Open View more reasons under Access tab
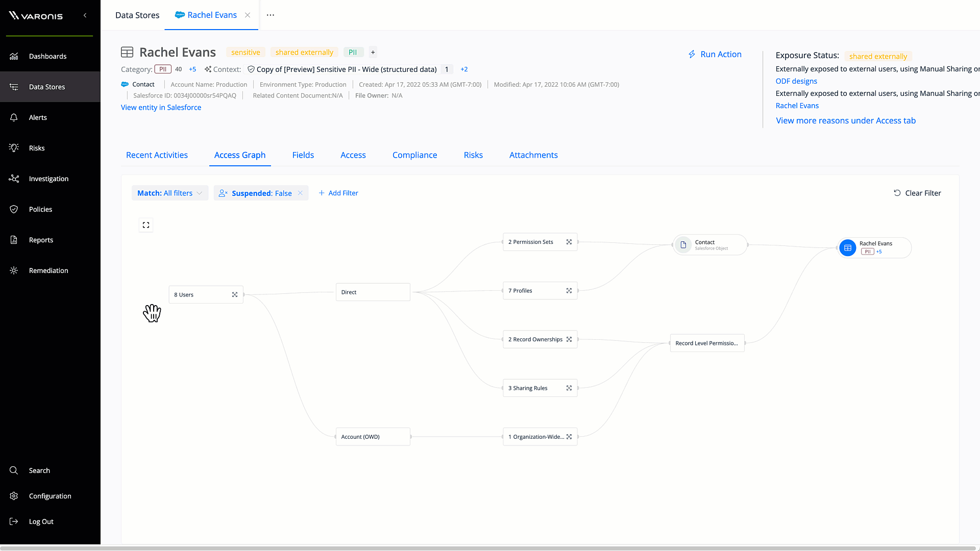Screen dimensions: 980x551 846,121
